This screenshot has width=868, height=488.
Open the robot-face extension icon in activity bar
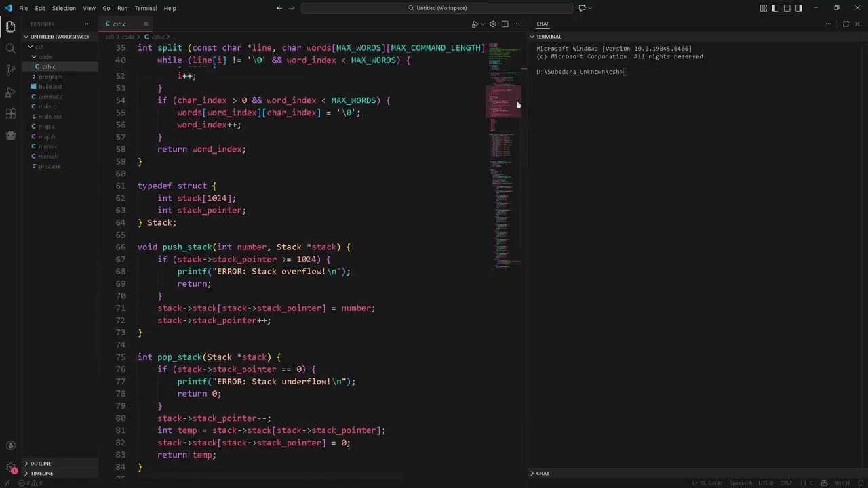10,135
